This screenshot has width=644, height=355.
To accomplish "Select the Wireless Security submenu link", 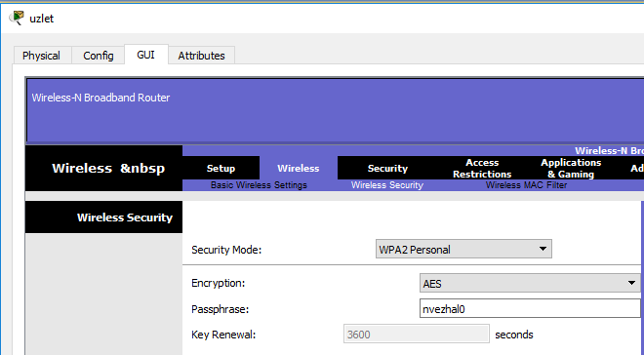I will (x=387, y=185).
